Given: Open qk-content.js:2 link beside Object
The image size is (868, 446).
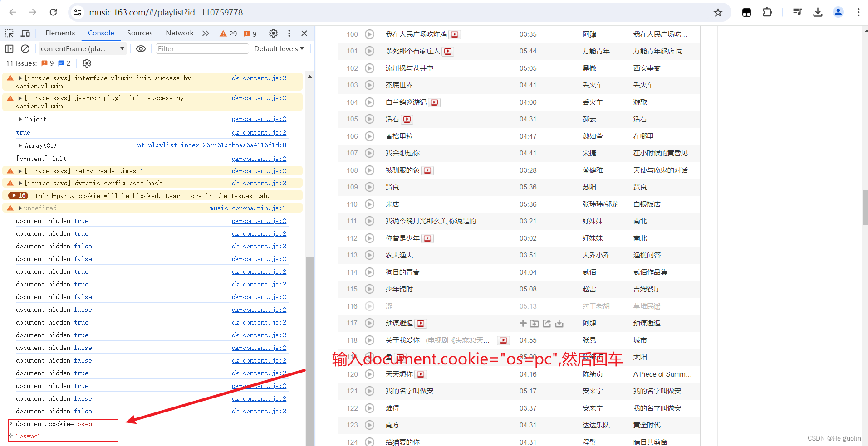Looking at the screenshot, I should [259, 119].
